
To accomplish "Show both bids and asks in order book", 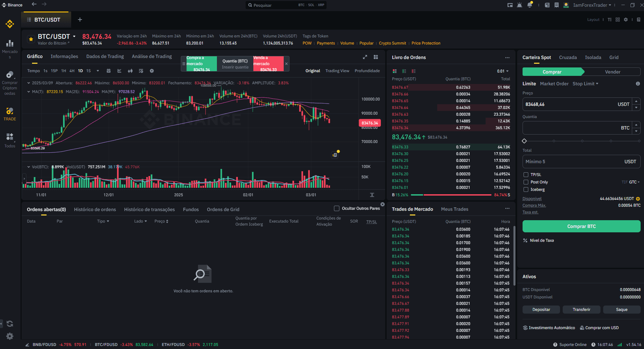I will pos(395,71).
